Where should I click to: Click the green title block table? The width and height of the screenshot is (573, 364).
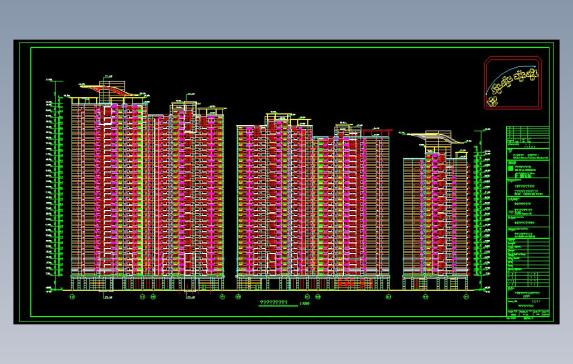coord(528,222)
